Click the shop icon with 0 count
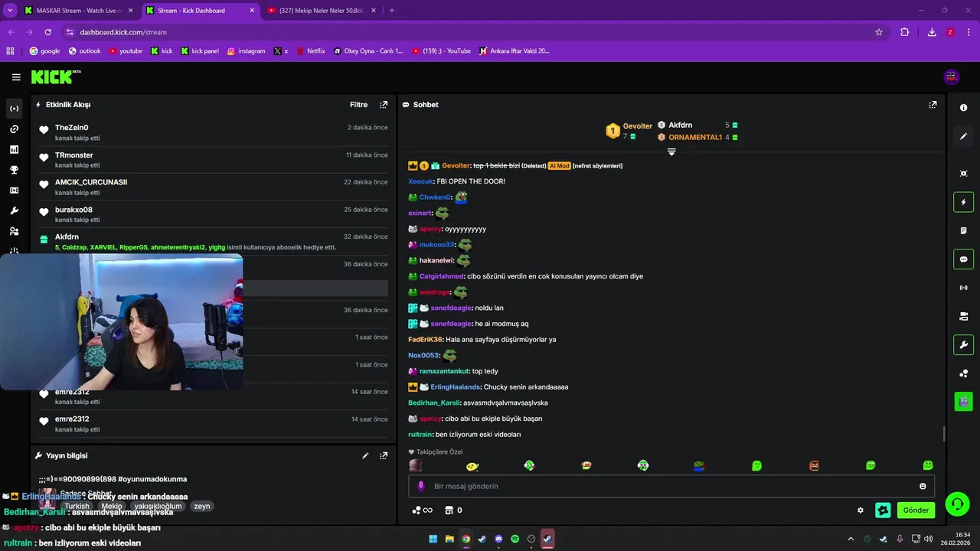The width and height of the screenshot is (980, 551). (453, 510)
